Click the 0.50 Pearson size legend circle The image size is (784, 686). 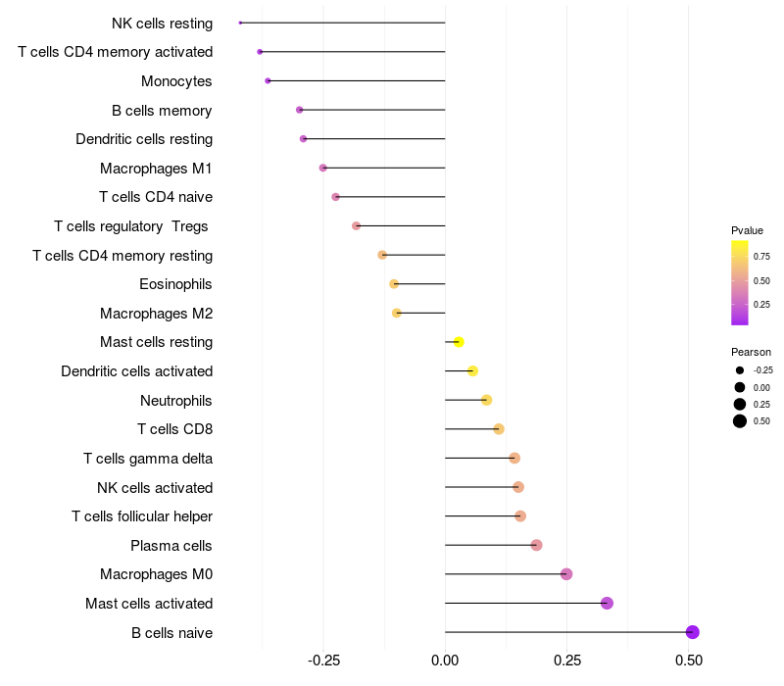click(740, 421)
